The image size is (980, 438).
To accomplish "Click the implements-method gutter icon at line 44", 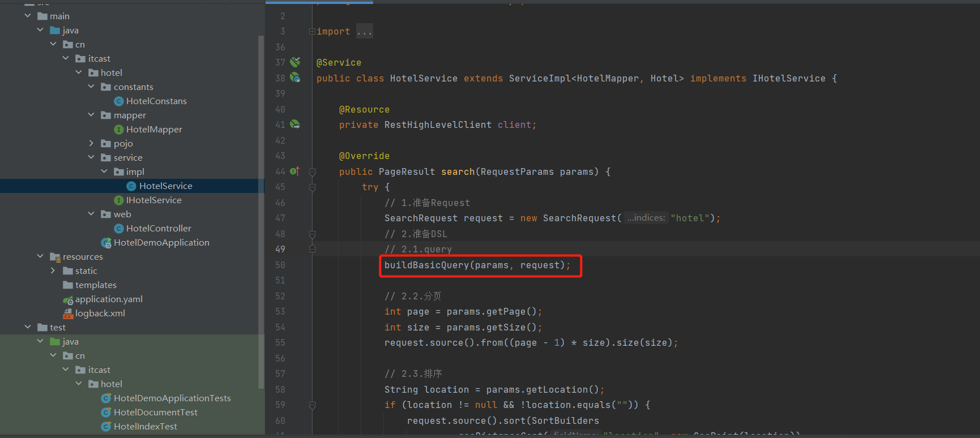I will pyautogui.click(x=294, y=171).
